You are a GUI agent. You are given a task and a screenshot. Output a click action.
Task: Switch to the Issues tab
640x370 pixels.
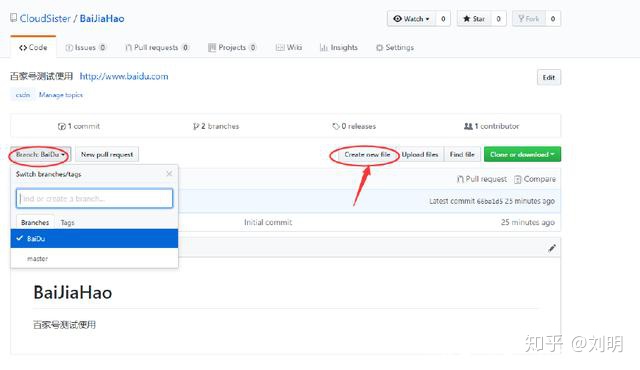point(86,47)
